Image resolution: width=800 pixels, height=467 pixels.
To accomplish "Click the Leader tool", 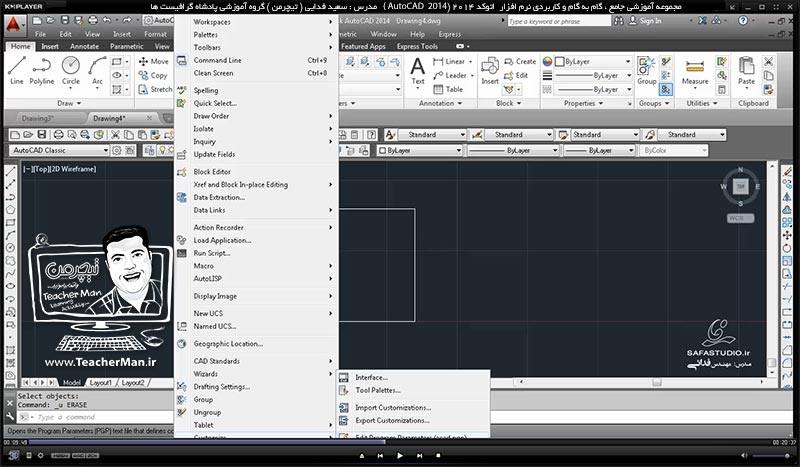I will click(449, 75).
